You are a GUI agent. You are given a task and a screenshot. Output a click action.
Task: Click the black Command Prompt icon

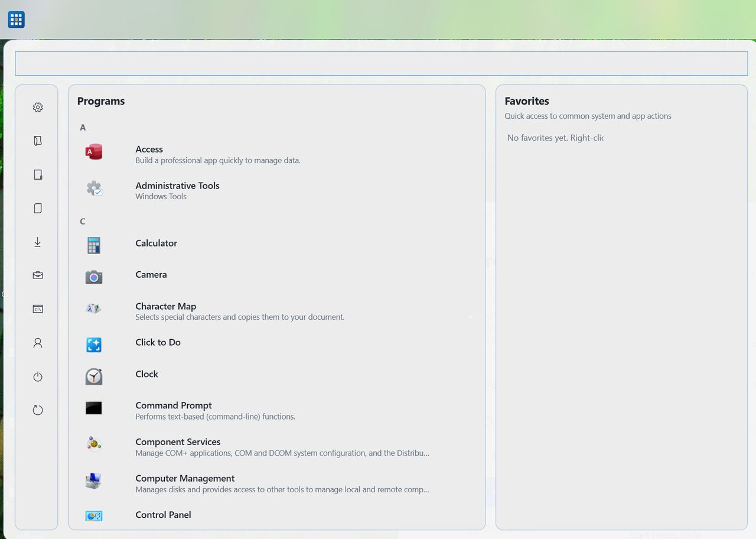click(93, 408)
